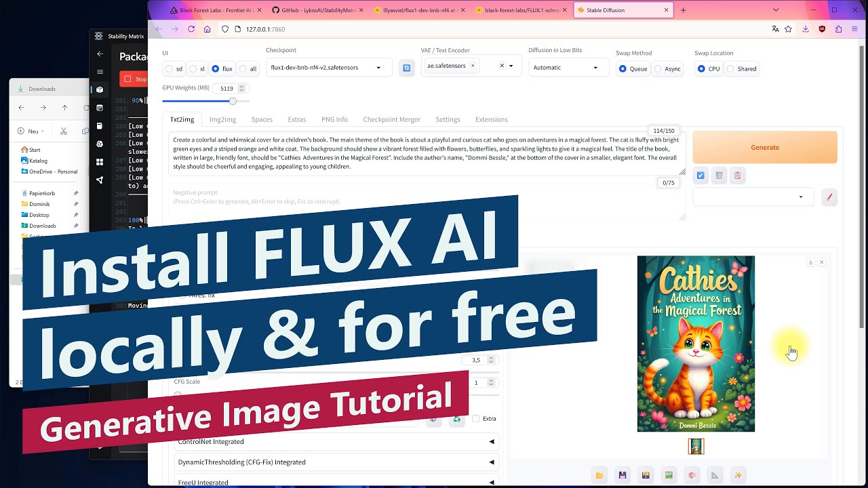Click Stop button in Stability Matrix
The width and height of the screenshot is (868, 488).
click(x=134, y=79)
